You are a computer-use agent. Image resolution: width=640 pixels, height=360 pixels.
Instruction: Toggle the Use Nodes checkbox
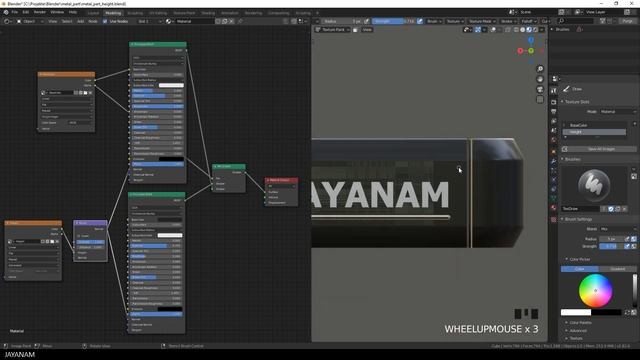(105, 21)
